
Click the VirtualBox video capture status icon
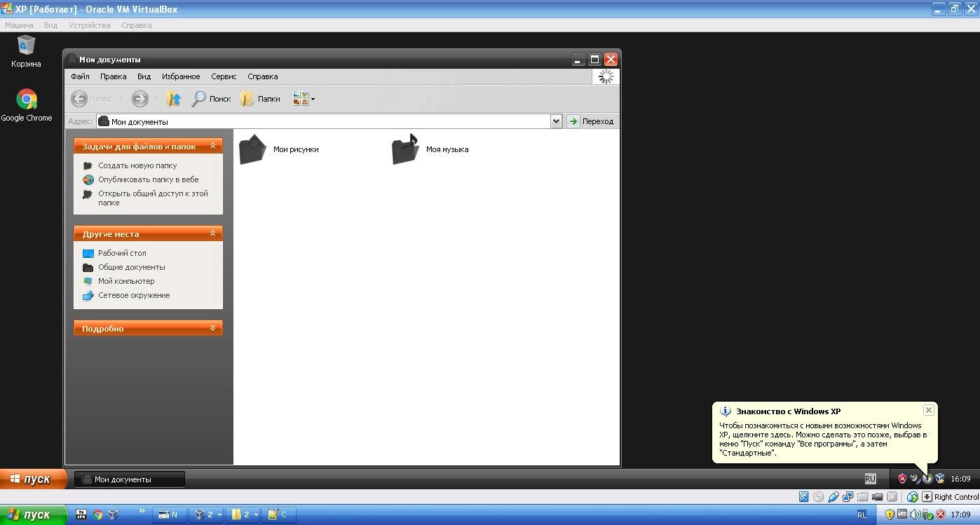[878, 496]
